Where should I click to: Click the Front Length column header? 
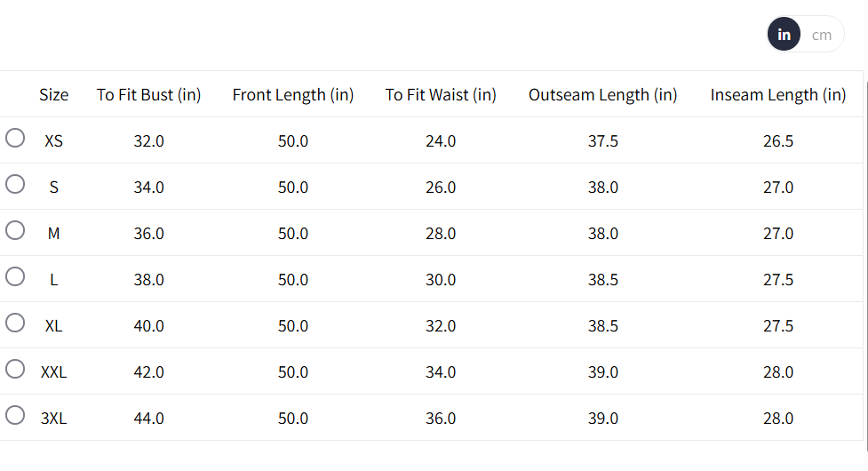(x=293, y=95)
